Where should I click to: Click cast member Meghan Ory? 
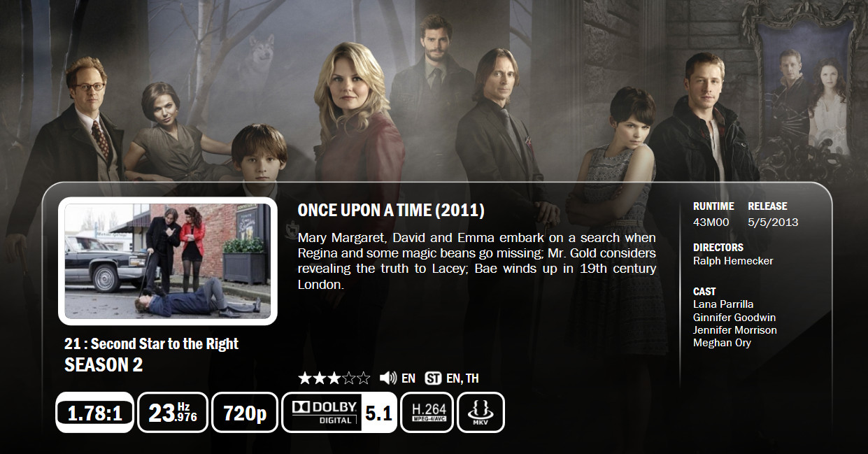point(722,343)
